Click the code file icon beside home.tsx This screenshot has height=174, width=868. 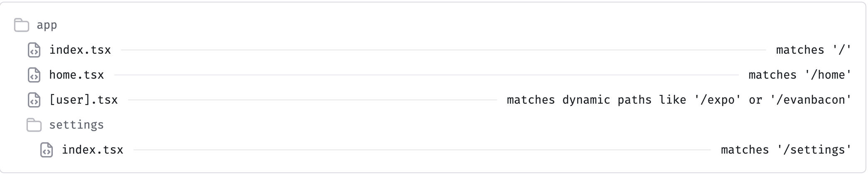[x=34, y=75]
